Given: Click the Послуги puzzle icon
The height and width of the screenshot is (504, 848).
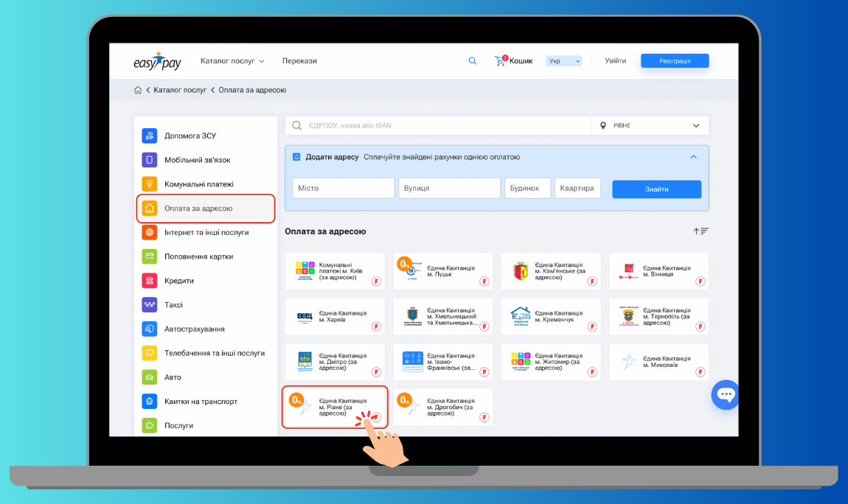Looking at the screenshot, I should click(149, 425).
